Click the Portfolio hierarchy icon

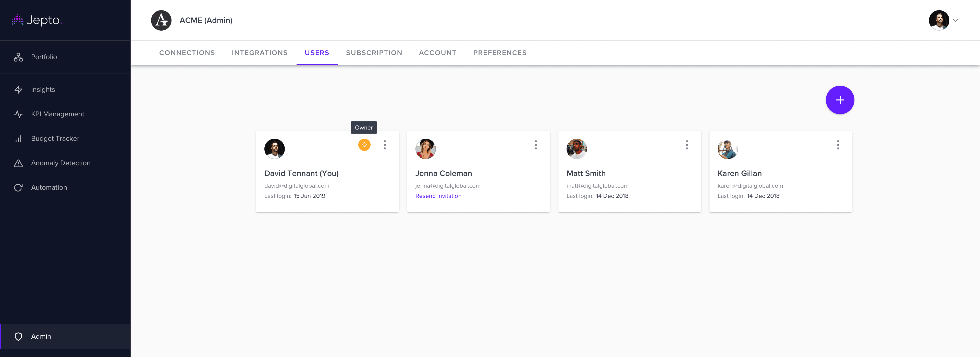18,57
